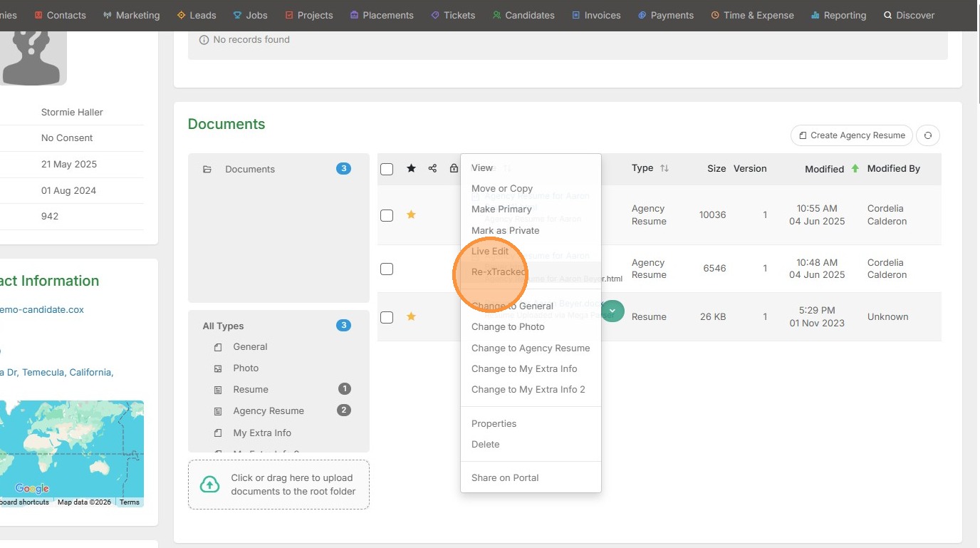Click the Documents folder icon
This screenshot has height=548, width=980.
tap(207, 170)
